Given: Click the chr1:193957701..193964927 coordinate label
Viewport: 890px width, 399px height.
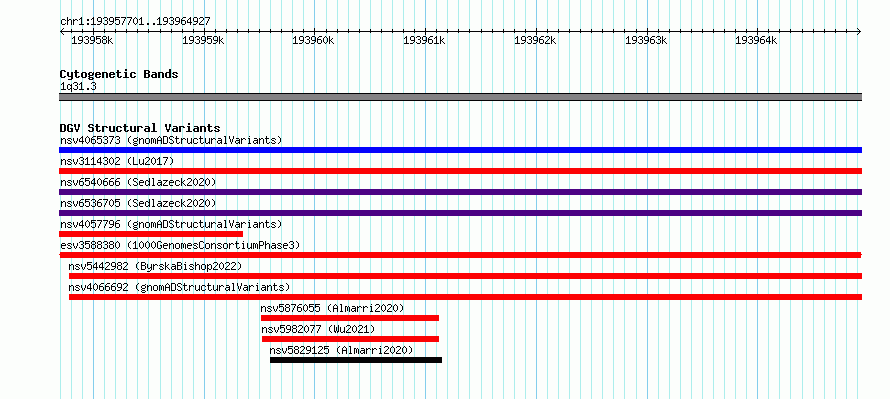Looking at the screenshot, I should point(135,21).
